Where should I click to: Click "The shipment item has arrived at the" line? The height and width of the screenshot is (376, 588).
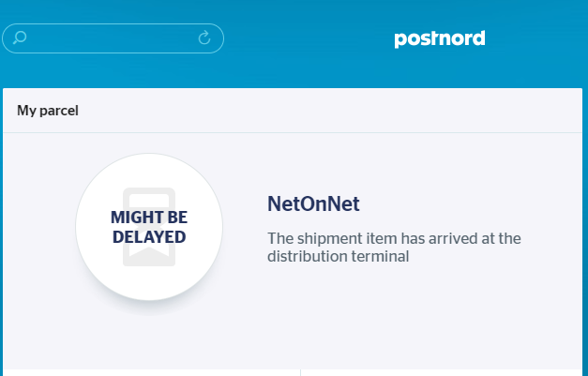pos(394,238)
